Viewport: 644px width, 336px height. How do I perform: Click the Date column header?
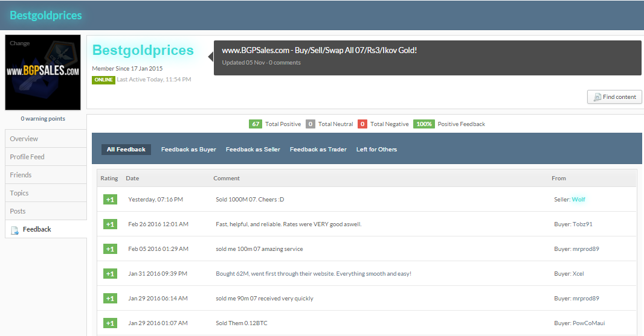point(132,178)
